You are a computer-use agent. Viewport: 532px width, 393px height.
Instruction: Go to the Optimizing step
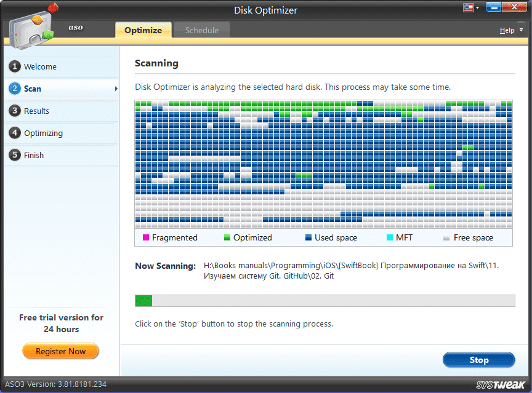click(x=62, y=133)
